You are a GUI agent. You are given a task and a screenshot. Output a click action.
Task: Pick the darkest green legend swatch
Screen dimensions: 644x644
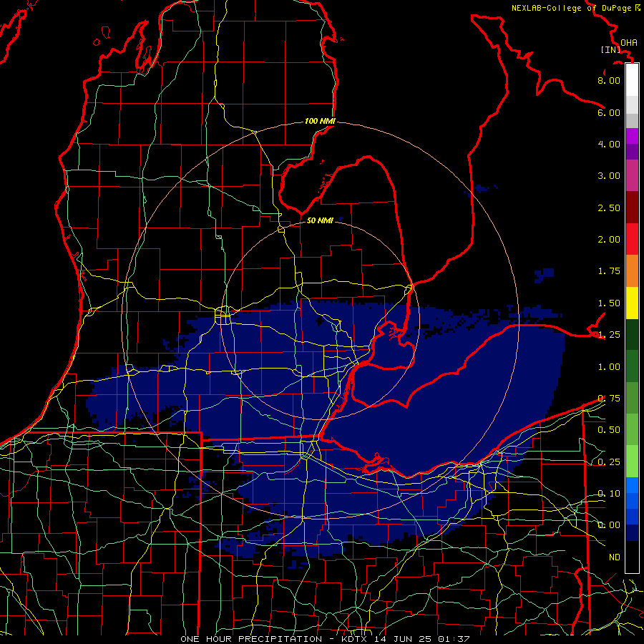pos(632,334)
